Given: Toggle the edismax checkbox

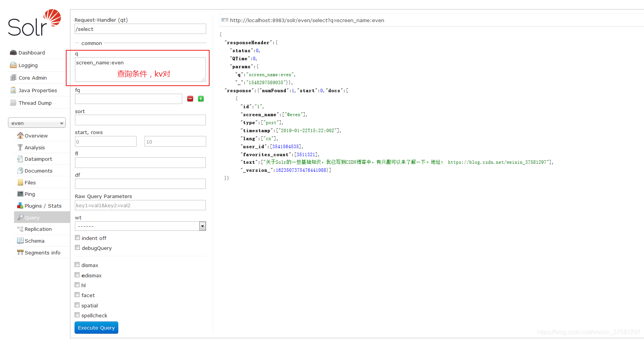Looking at the screenshot, I should 77,275.
